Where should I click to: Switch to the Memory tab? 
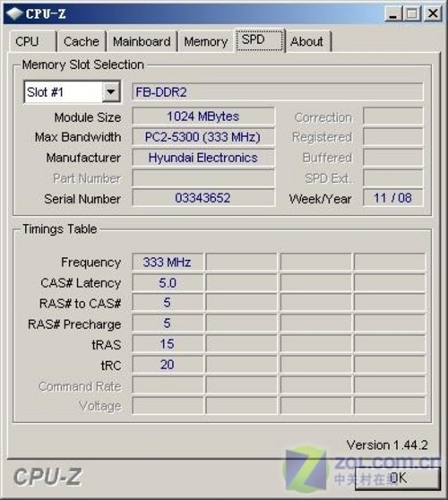point(206,41)
